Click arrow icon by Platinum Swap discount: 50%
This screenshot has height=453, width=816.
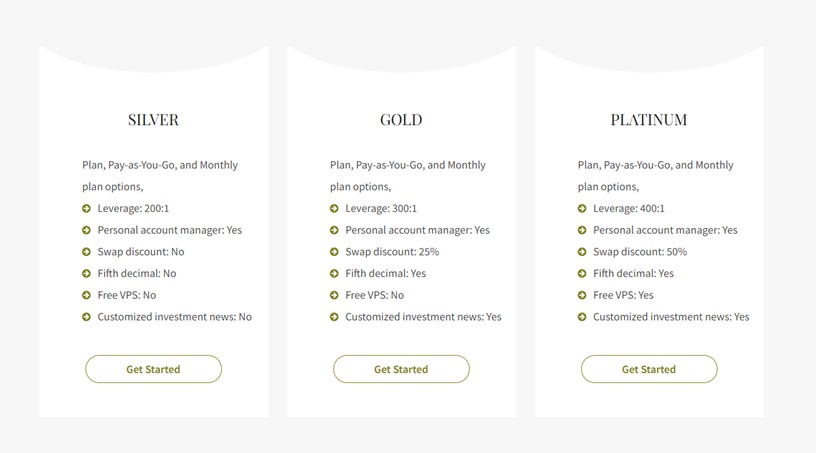pyautogui.click(x=582, y=252)
